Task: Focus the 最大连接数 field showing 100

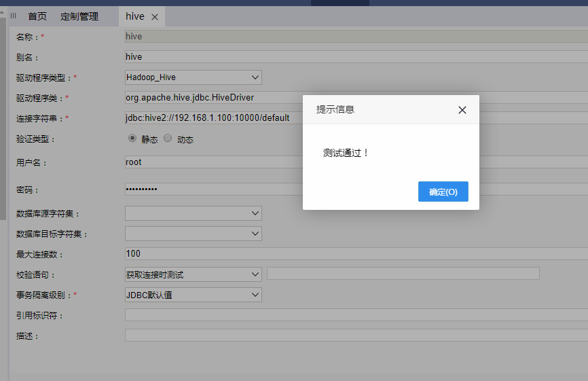Action: point(356,253)
